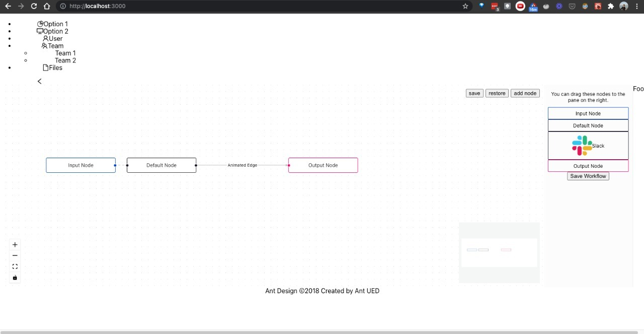Click the localhost address bar
Image resolution: width=644 pixels, height=334 pixels.
97,6
